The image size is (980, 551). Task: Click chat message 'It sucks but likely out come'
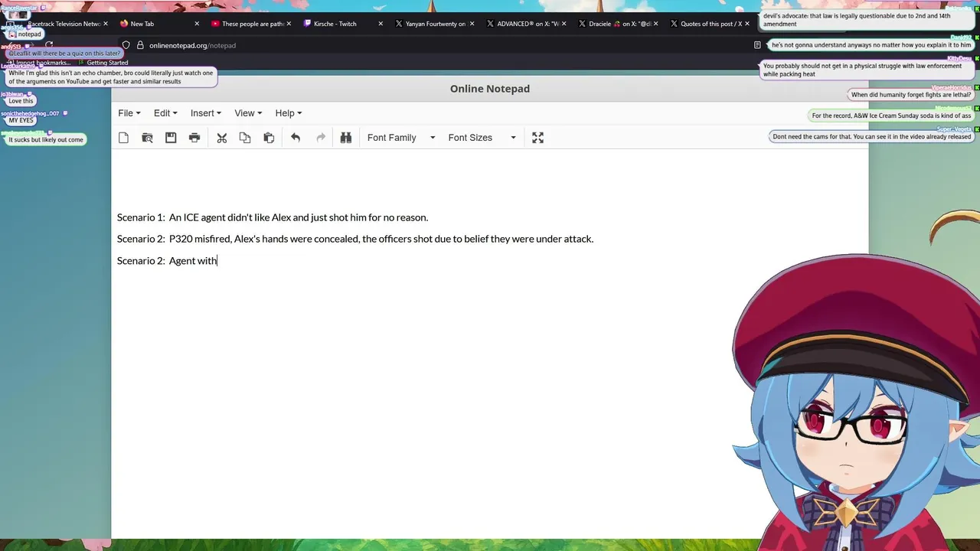pos(46,140)
